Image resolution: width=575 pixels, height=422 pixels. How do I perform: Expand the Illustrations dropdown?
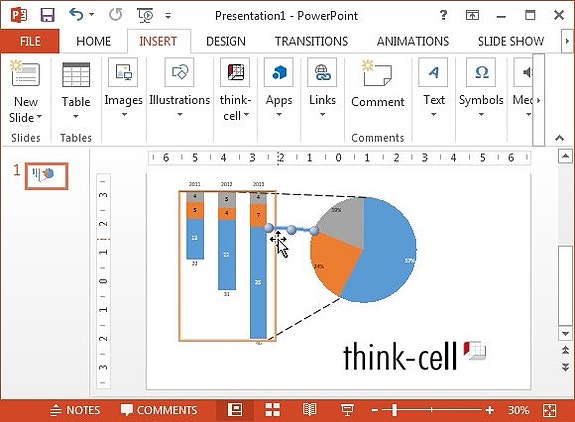point(180,115)
